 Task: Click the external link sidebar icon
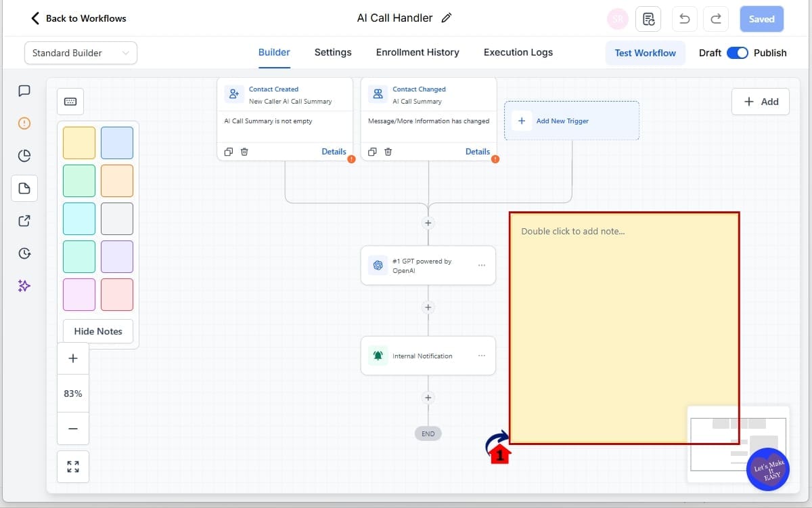24,220
